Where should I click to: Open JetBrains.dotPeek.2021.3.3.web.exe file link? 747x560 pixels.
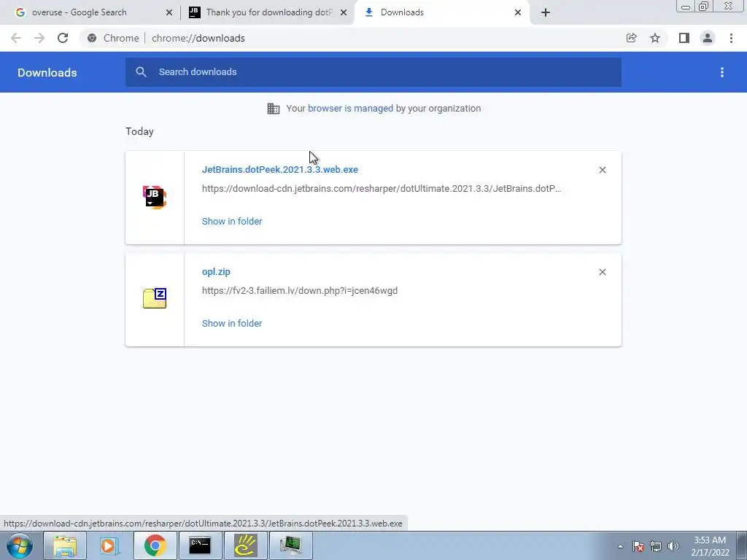[x=279, y=169]
